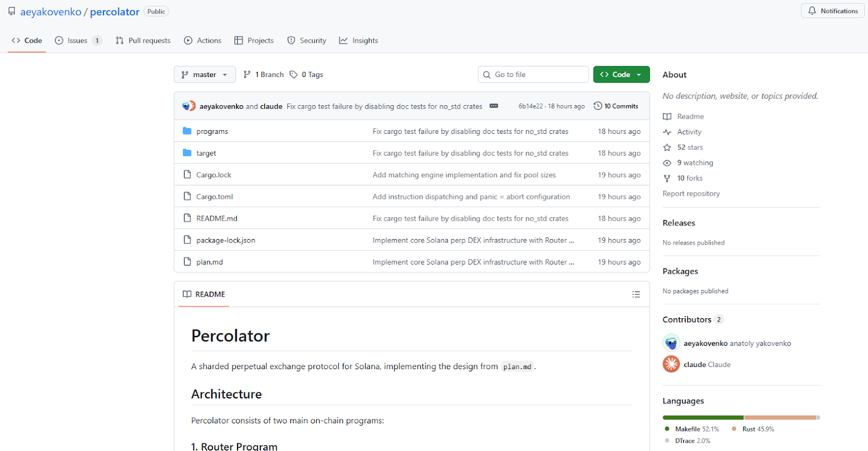Go to the Insights tab
868x451 pixels.
click(359, 41)
